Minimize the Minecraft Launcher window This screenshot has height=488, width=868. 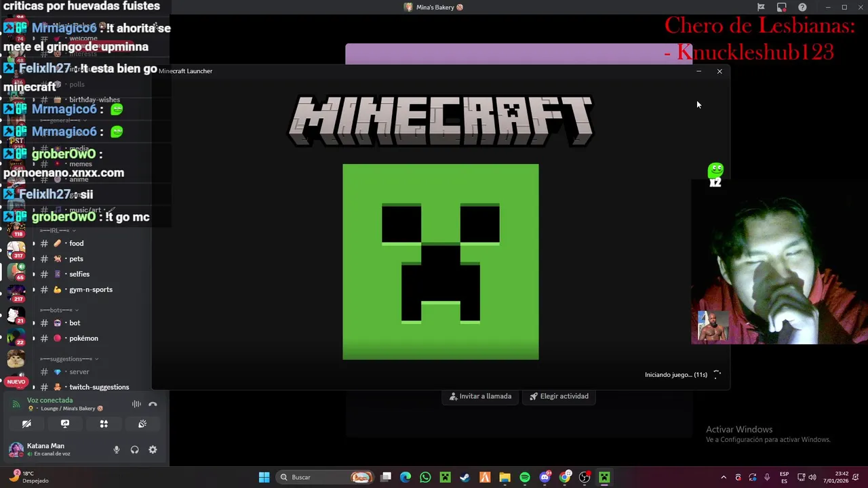[698, 71]
